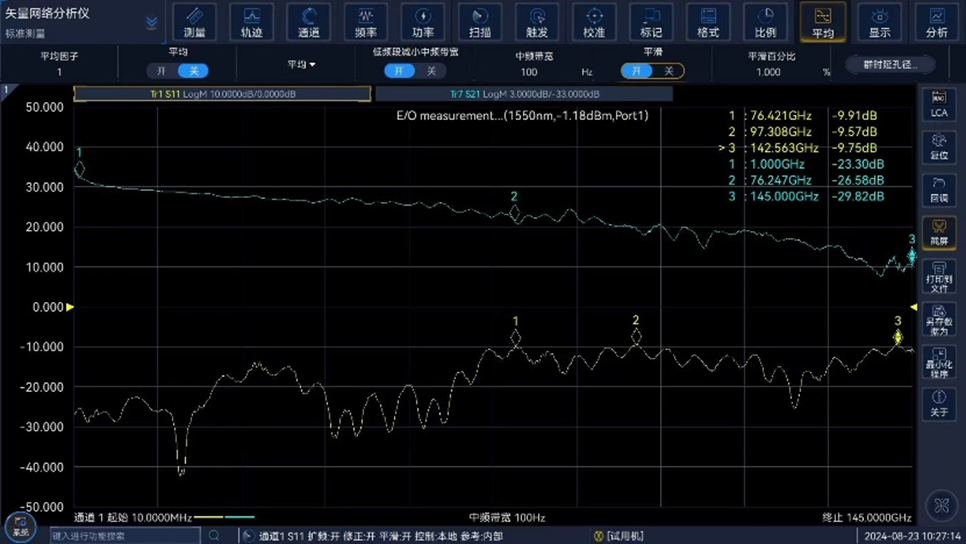Screen dimensions: 966x544
Task: Expand the chevron next to 矢量网络分析仪 title
Action: [x=151, y=22]
